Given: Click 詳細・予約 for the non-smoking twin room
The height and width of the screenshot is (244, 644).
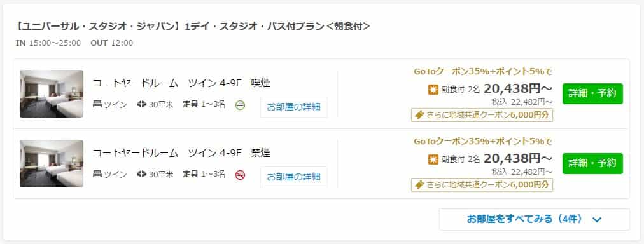Looking at the screenshot, I should pos(592,163).
